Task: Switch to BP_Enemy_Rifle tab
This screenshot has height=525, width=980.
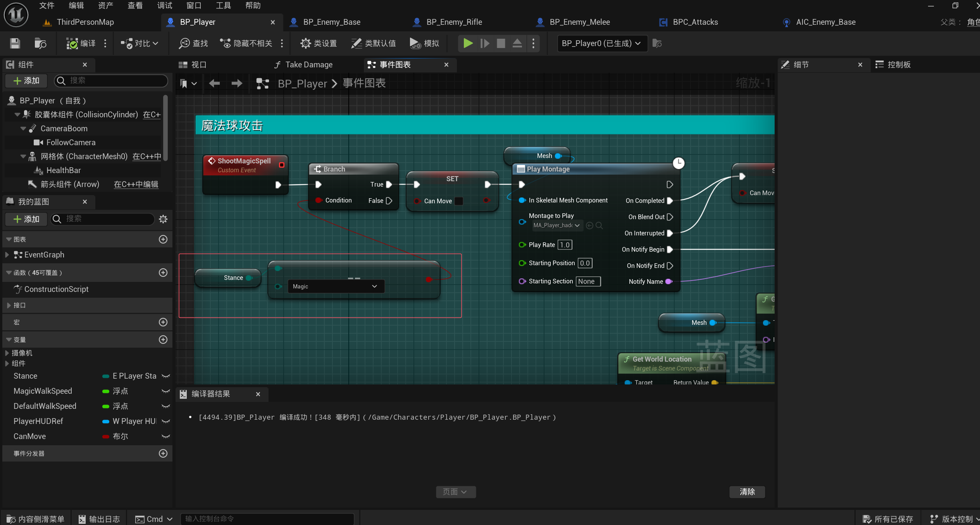Action: click(454, 22)
